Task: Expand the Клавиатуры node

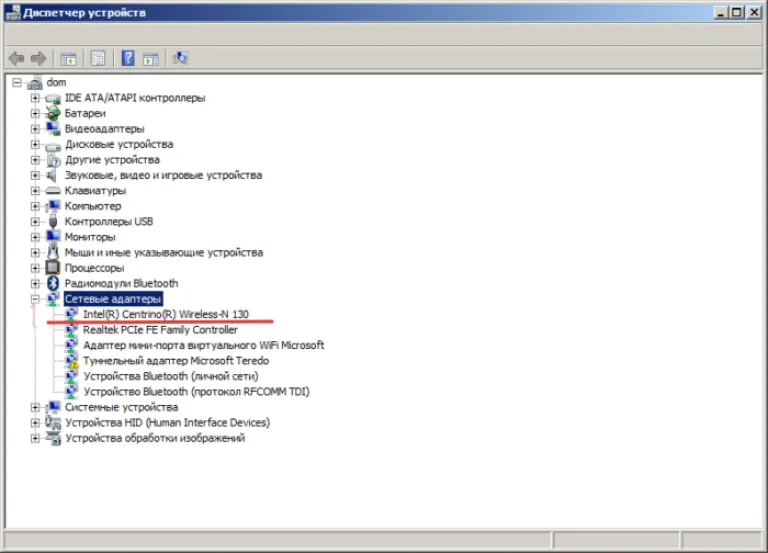Action: pyautogui.click(x=35, y=191)
